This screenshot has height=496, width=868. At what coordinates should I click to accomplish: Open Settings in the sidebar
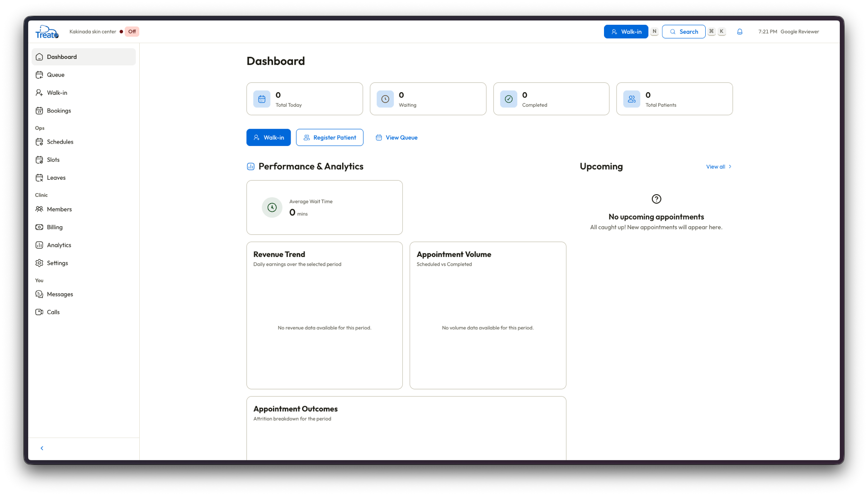(x=84, y=263)
